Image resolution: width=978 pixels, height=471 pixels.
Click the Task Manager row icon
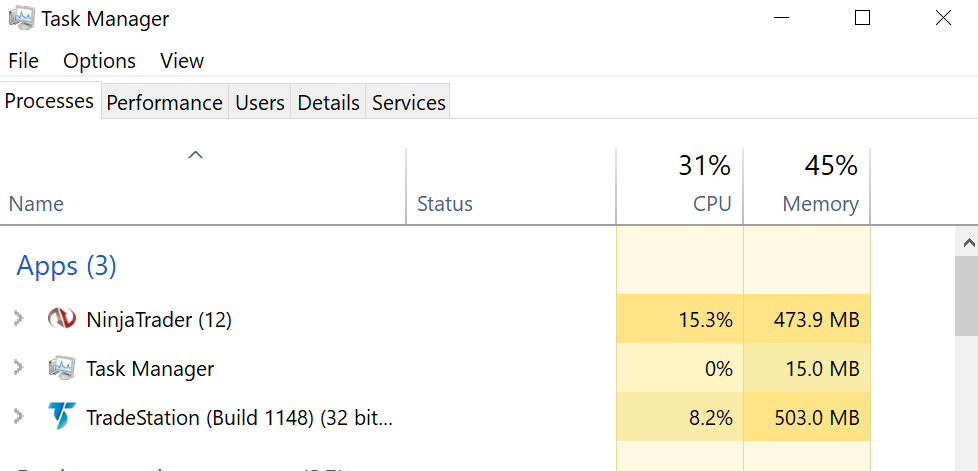(x=62, y=368)
